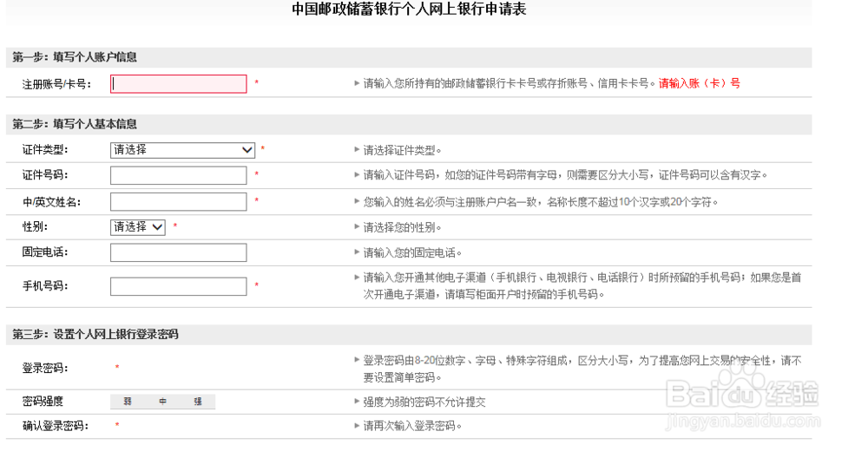Click the 注册账号/卡号 label
Image resolution: width=868 pixels, height=451 pixels.
[x=56, y=84]
